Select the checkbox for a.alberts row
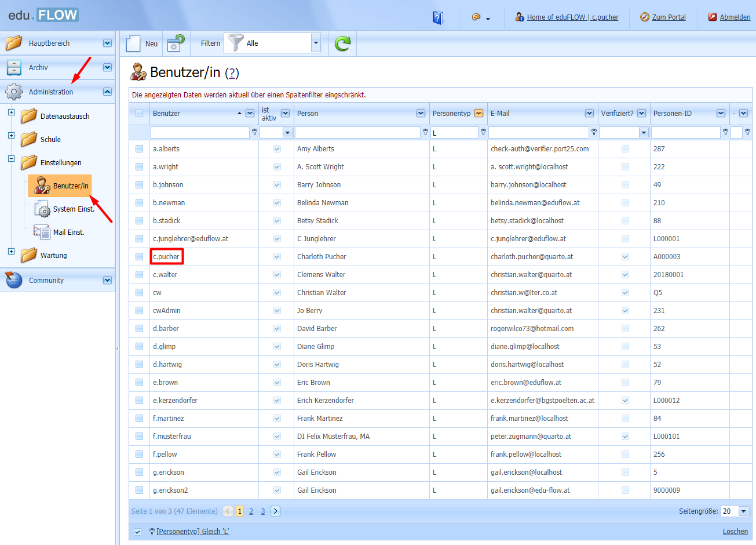756x545 pixels. (139, 149)
